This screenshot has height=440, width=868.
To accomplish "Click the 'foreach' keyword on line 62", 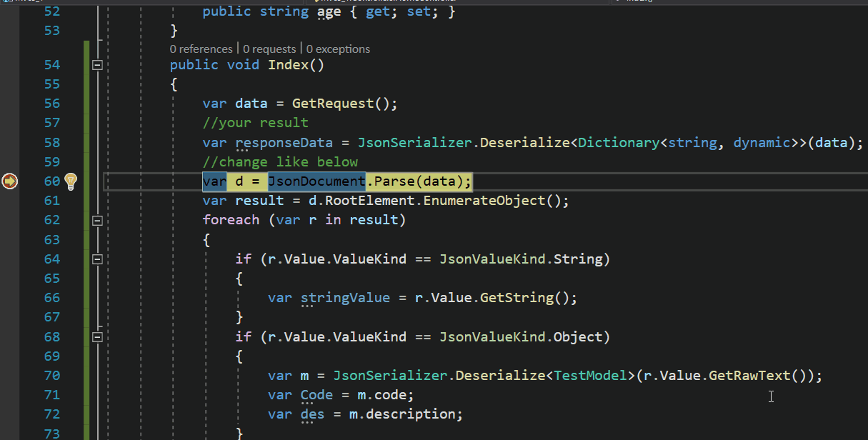I will pyautogui.click(x=231, y=220).
